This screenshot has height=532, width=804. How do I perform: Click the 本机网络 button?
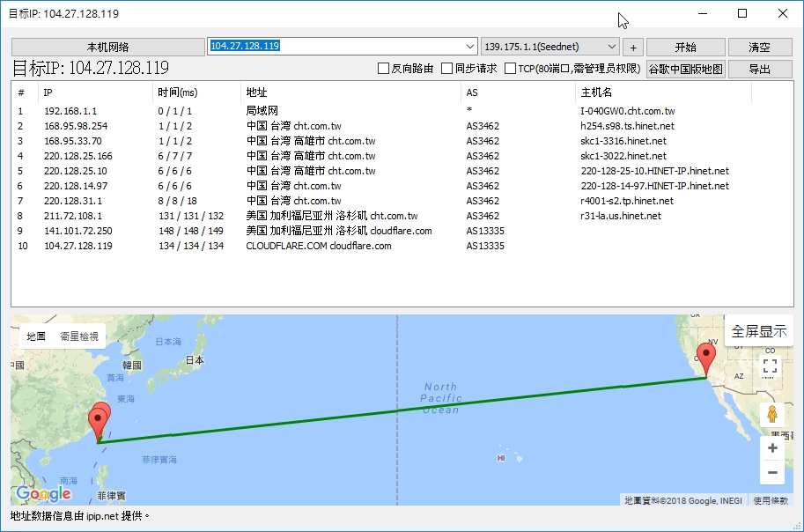[x=108, y=48]
